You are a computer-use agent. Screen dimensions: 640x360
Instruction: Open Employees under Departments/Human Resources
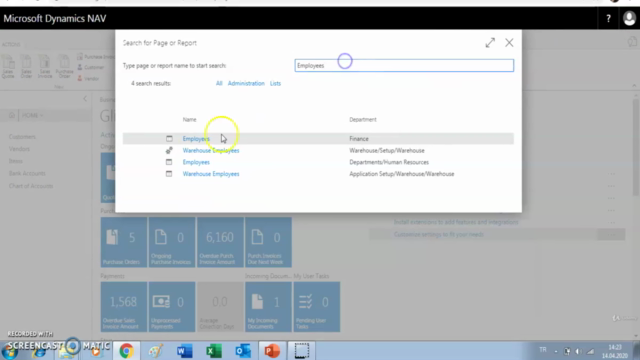(196, 162)
